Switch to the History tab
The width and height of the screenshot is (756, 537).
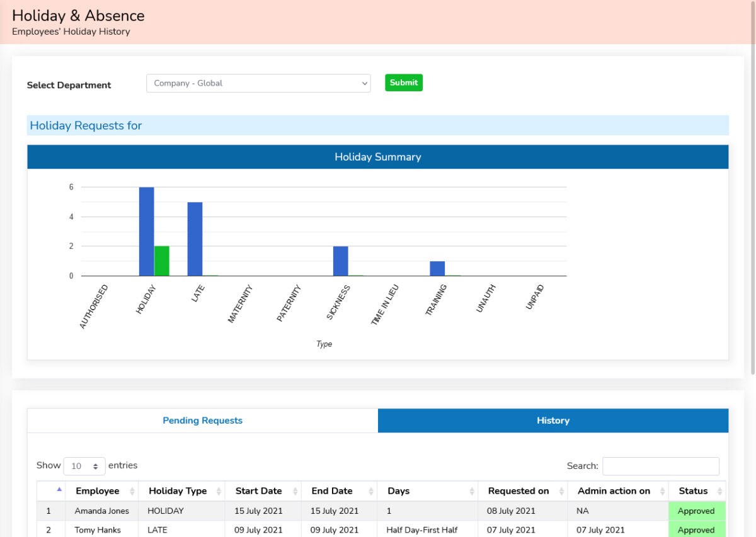[x=553, y=421]
